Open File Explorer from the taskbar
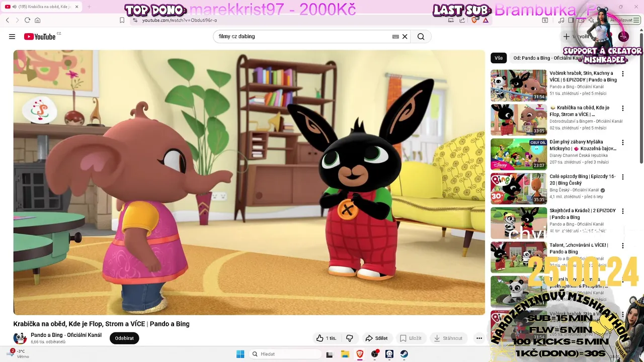 [x=345, y=354]
